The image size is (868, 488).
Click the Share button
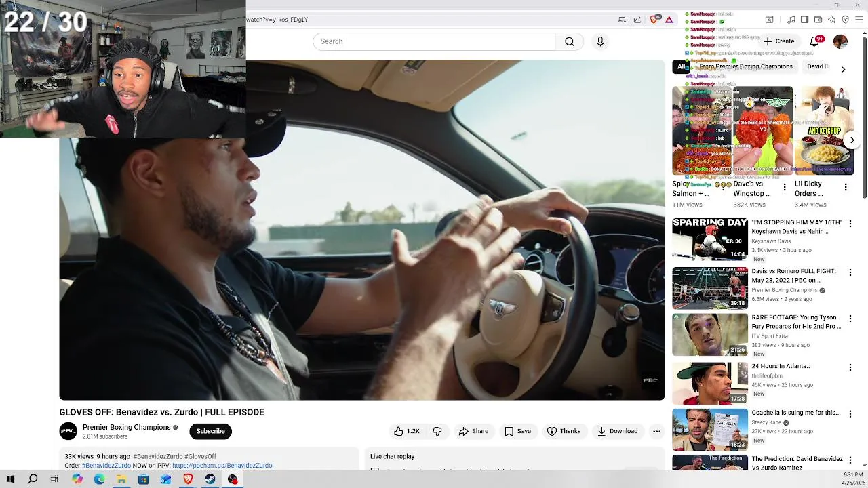tap(473, 431)
